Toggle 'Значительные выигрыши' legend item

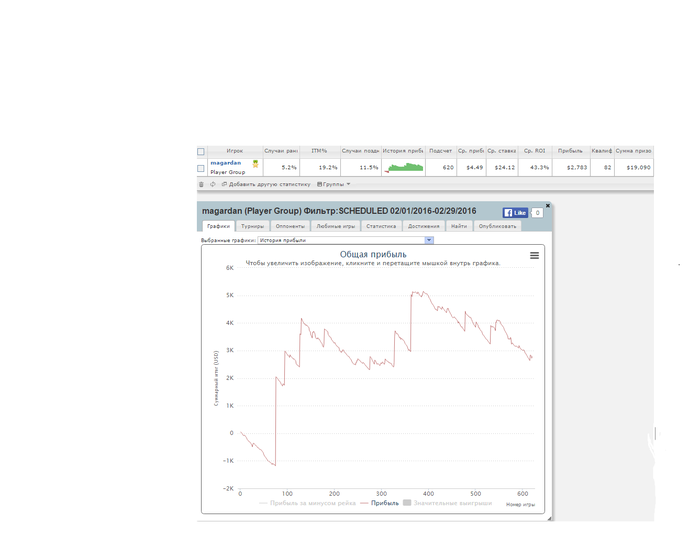pyautogui.click(x=447, y=504)
